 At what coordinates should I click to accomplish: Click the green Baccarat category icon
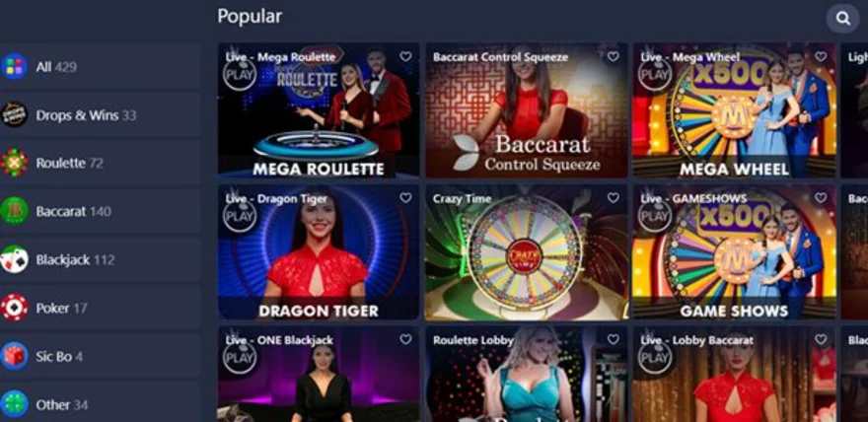[15, 211]
